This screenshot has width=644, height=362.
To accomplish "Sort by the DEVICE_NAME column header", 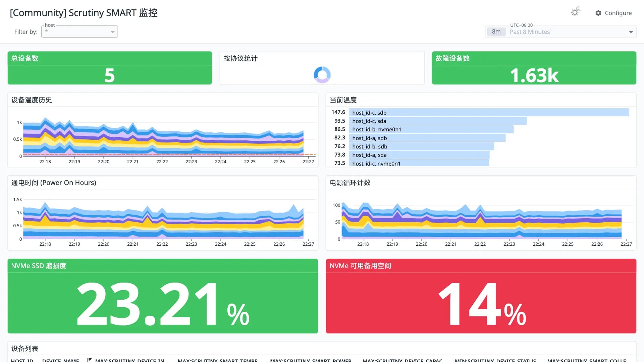I will click(61, 360).
